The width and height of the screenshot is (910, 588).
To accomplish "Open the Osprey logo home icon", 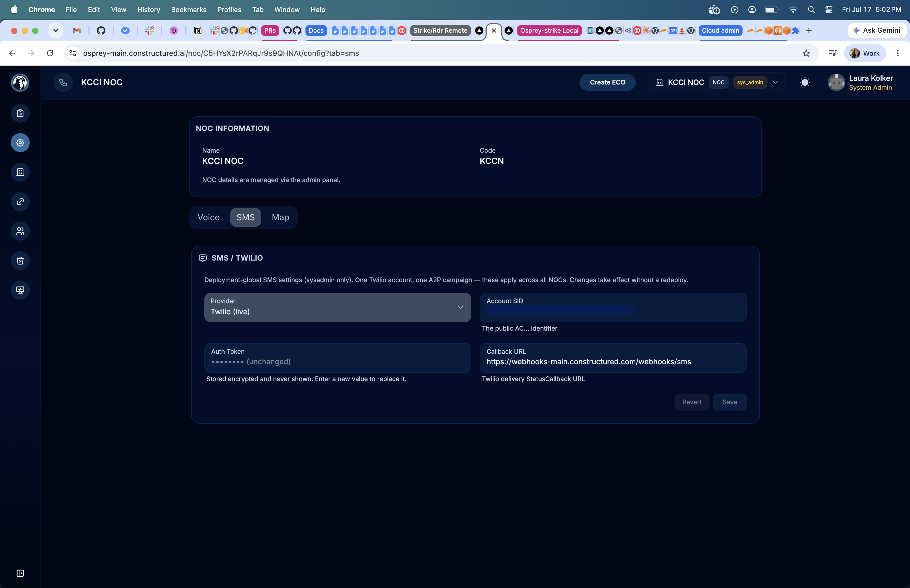I will pyautogui.click(x=20, y=82).
